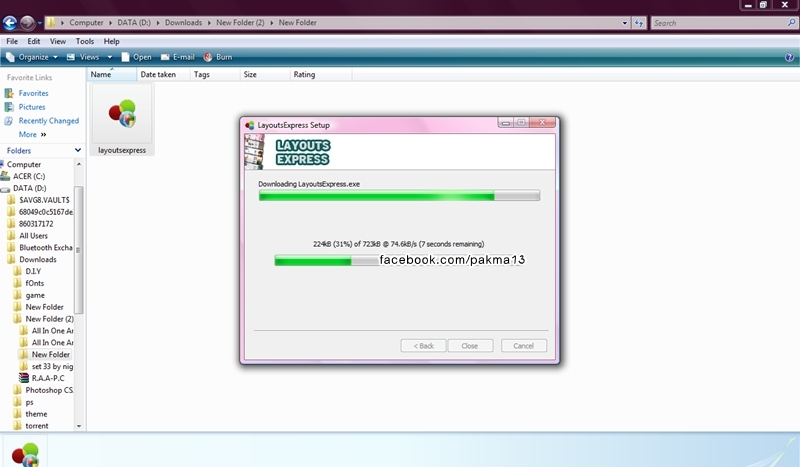Open the Favorites link
Viewport: 800px width, 467px height.
[34, 93]
